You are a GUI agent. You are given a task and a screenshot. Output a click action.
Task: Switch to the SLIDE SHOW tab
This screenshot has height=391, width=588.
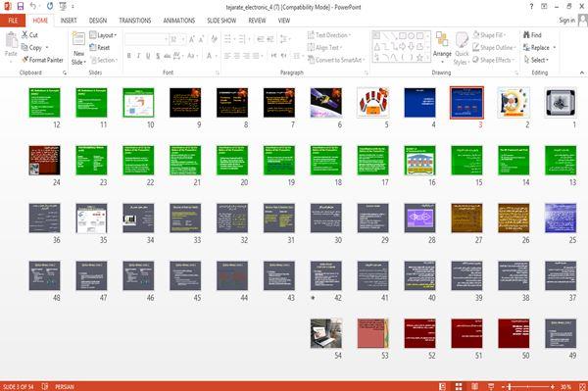[221, 21]
